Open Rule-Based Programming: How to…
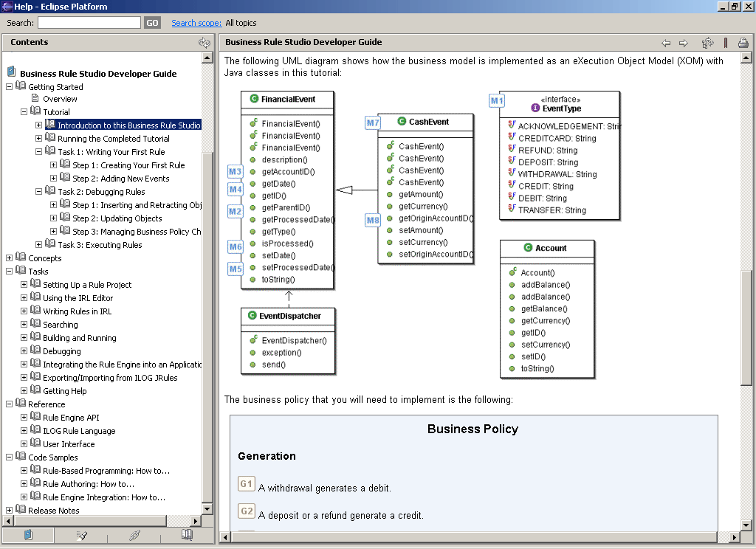The image size is (756, 549). pyautogui.click(x=106, y=471)
